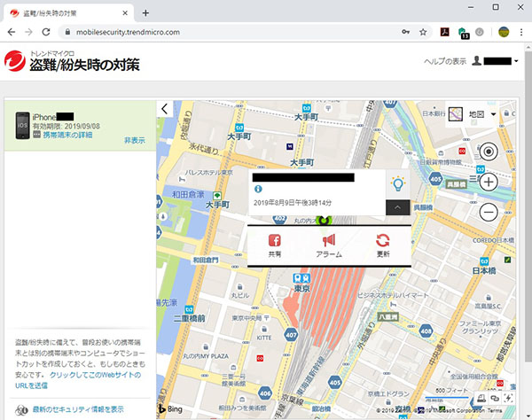Image resolution: width=532 pixels, height=420 pixels.
Task: Click the lightning focus map icon
Action: [x=508, y=398]
